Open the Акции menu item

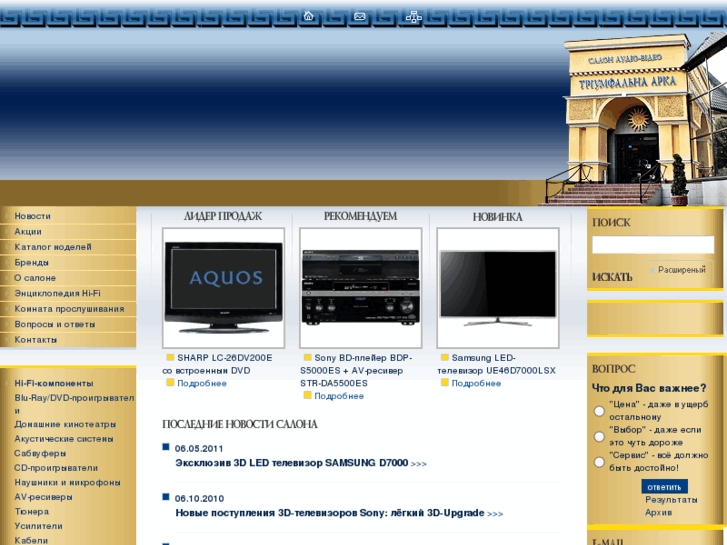28,231
